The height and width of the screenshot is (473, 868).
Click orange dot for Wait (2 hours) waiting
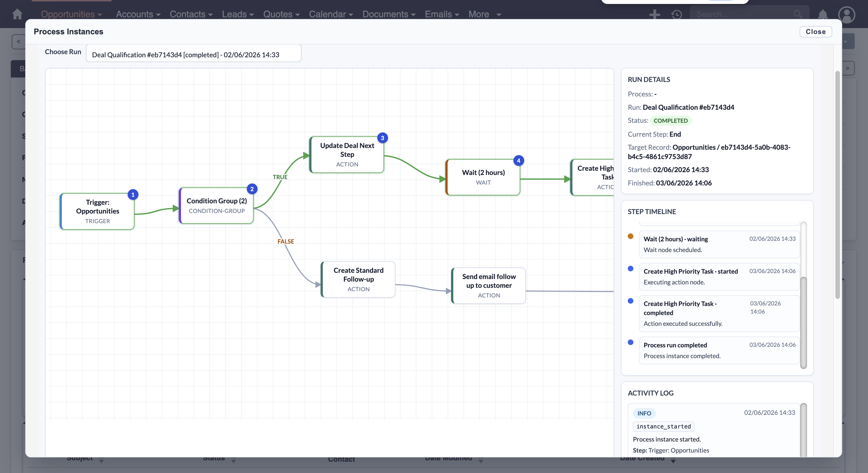click(631, 236)
